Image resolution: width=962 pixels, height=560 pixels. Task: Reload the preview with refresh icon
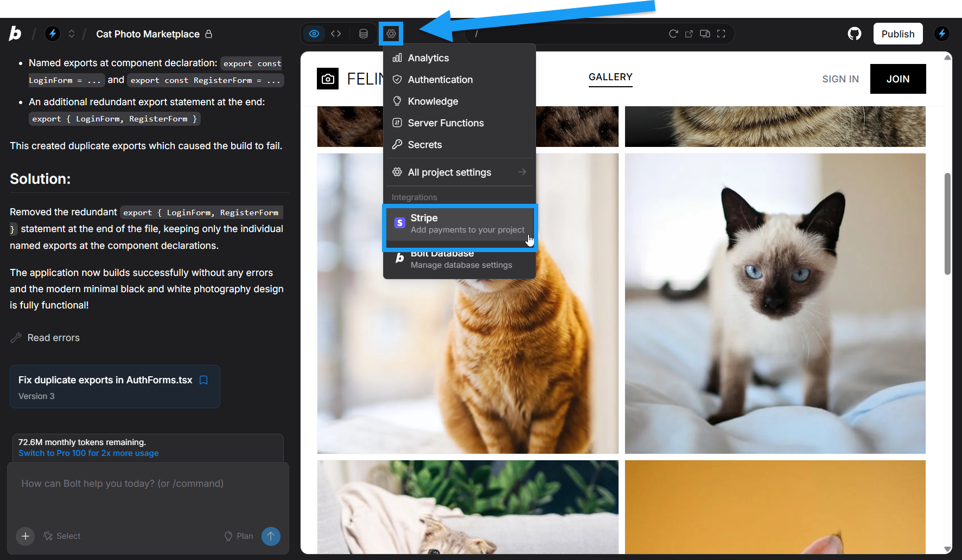[x=673, y=34]
